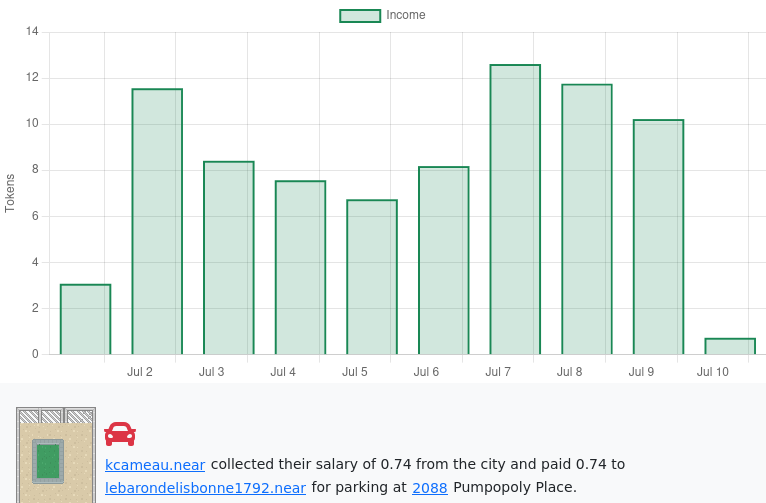Click the red car icon

(x=120, y=434)
